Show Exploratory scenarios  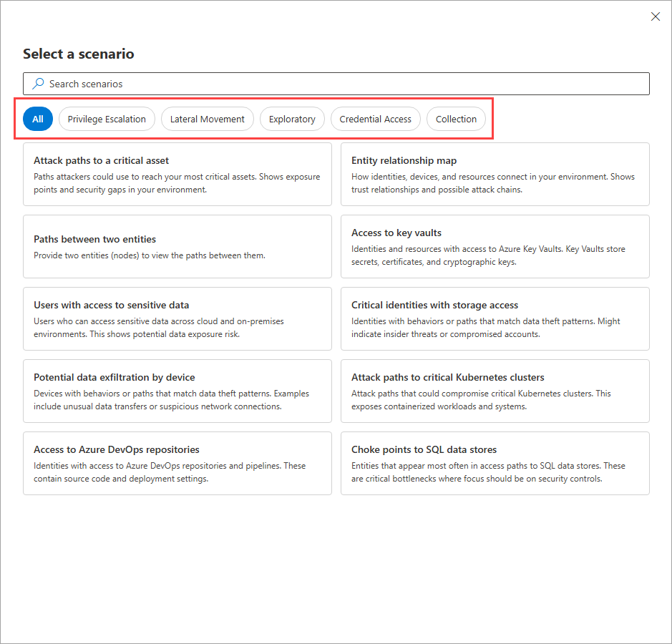coord(292,119)
